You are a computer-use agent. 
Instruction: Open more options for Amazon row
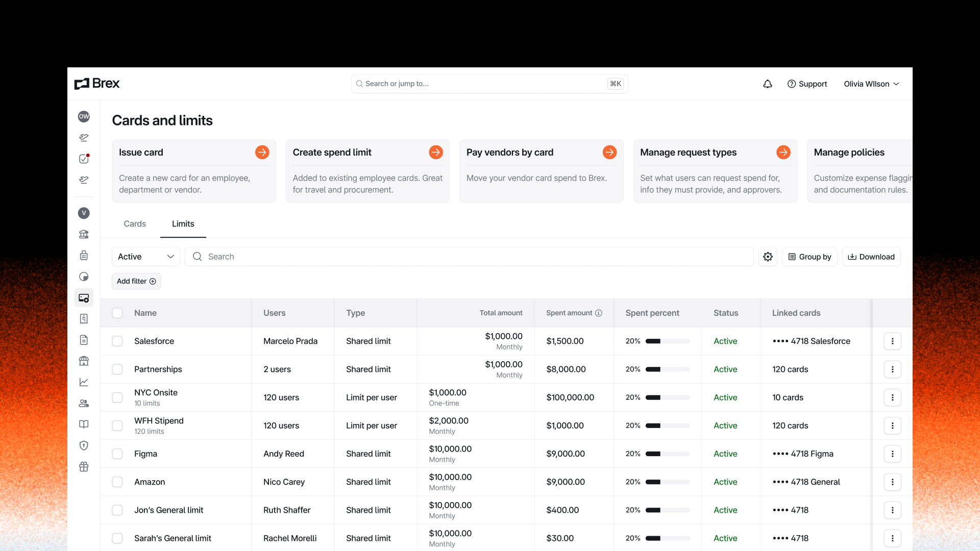click(x=892, y=482)
